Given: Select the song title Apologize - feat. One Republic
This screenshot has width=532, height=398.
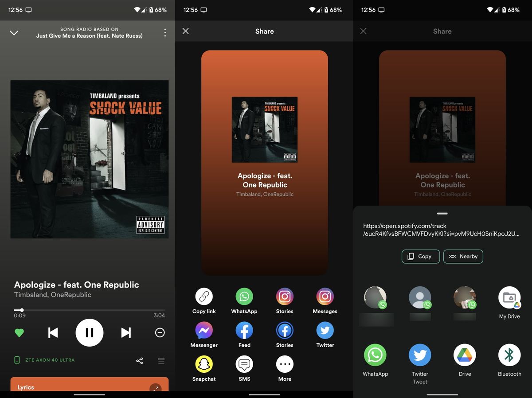Looking at the screenshot, I should (77, 285).
